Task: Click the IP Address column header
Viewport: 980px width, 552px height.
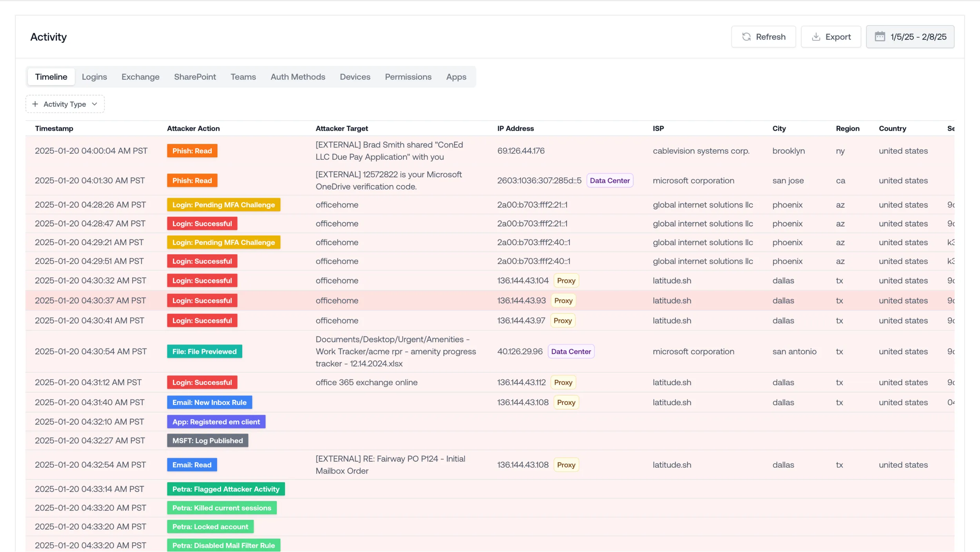Action: [x=515, y=128]
